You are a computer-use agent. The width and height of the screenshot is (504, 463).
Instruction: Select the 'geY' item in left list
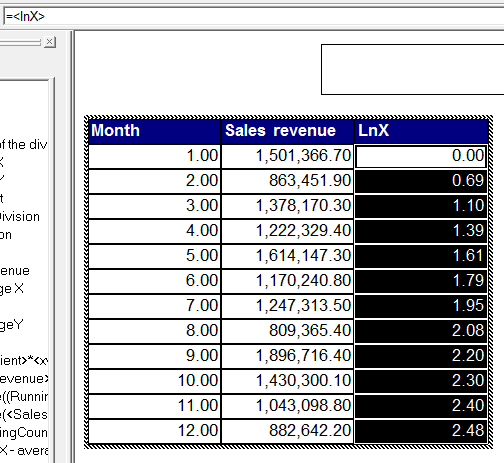click(x=11, y=325)
